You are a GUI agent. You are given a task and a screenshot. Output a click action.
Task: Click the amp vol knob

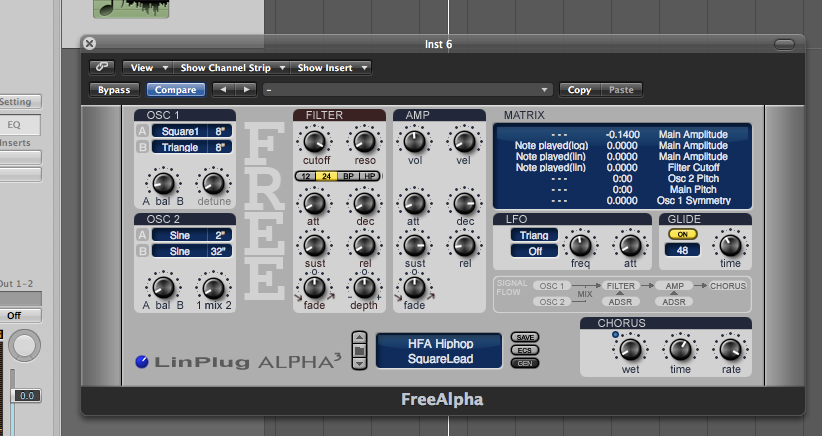(x=414, y=141)
